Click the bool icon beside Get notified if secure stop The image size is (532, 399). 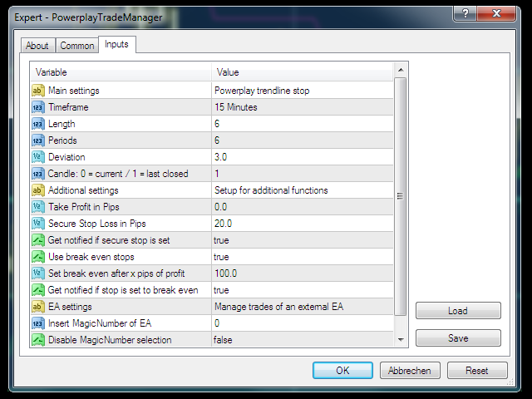(38, 240)
